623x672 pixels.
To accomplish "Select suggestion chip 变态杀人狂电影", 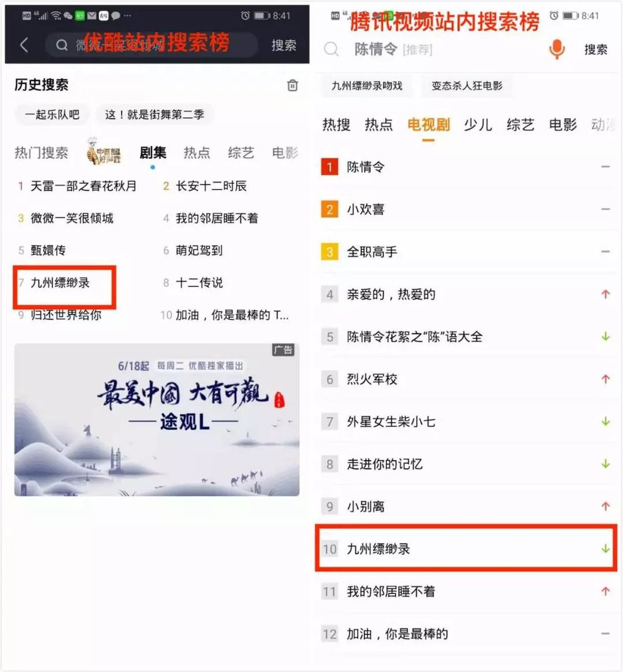I will (467, 86).
